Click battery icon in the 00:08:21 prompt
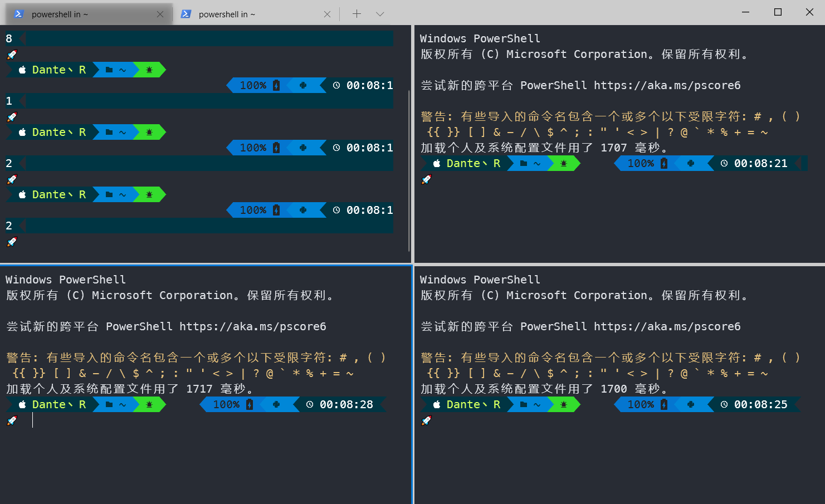The image size is (825, 504). click(x=664, y=163)
